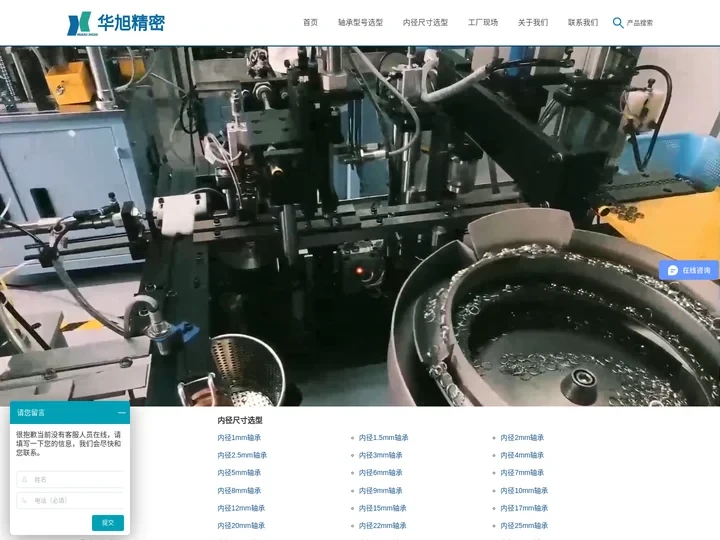Screen dimensions: 720x540
Task: Click the 请您留言 panel title
Action: (x=31, y=412)
